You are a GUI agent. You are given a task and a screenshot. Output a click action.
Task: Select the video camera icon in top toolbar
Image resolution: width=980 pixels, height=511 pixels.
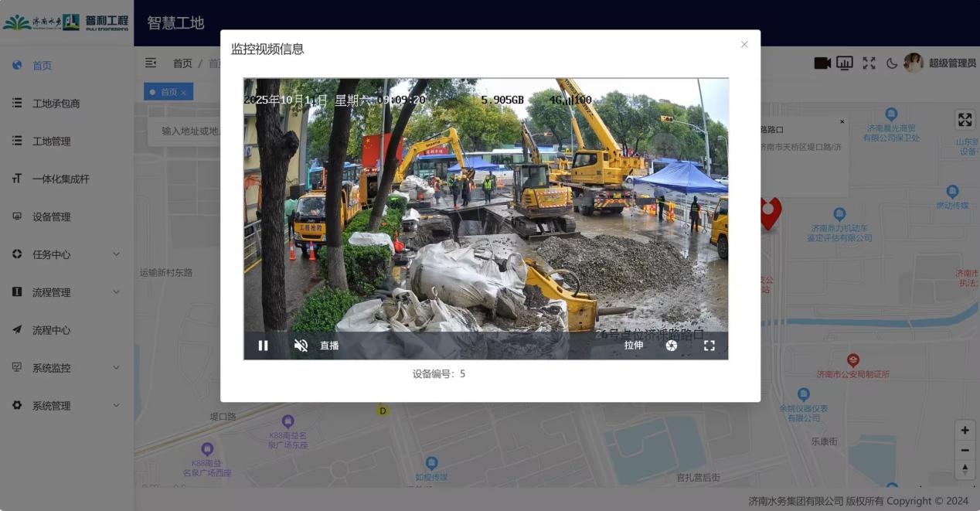(x=822, y=63)
